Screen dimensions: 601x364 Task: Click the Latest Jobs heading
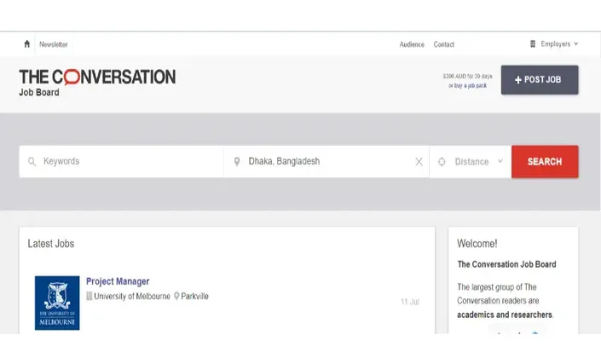point(51,244)
